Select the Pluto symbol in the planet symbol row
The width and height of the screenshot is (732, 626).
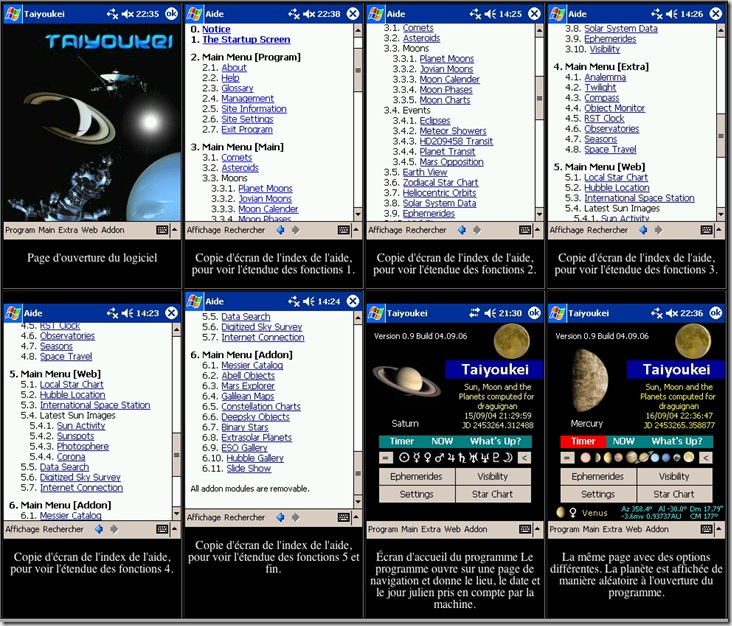(496, 458)
